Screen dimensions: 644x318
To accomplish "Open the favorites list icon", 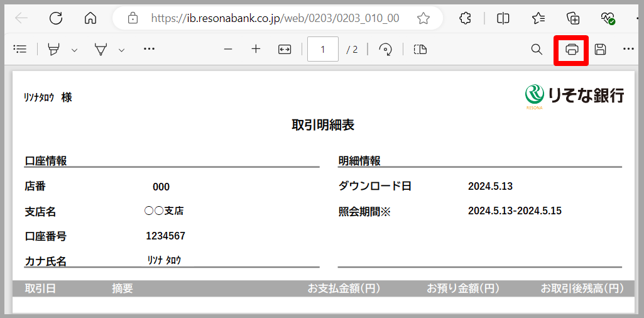I will pyautogui.click(x=538, y=18).
